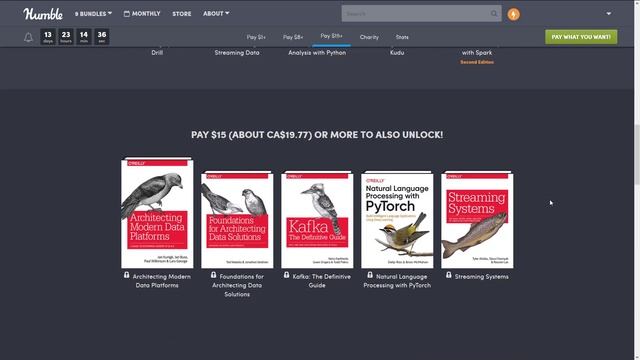Image resolution: width=640 pixels, height=360 pixels.
Task: Click the days countdown box
Action: tap(48, 36)
